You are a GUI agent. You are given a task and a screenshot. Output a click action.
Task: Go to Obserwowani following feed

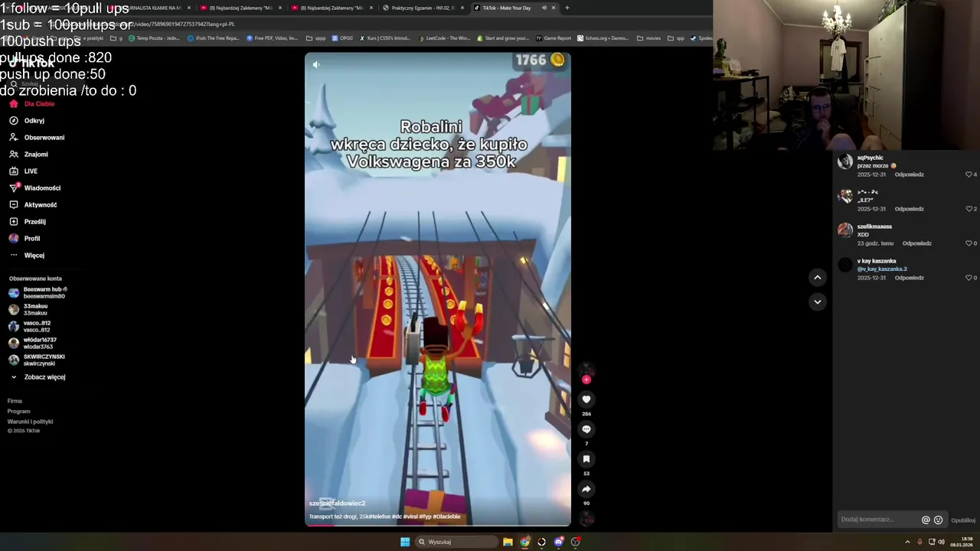37,138
